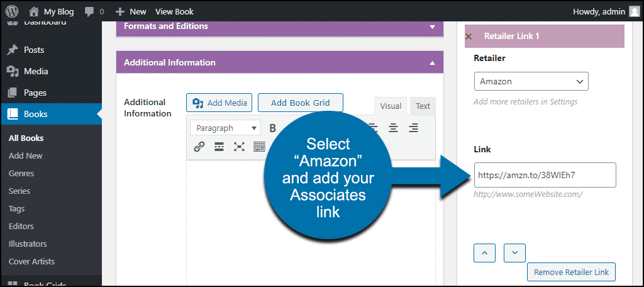Click the admin avatar image
Image resolution: width=644 pixels, height=287 pixels.
point(635,11)
